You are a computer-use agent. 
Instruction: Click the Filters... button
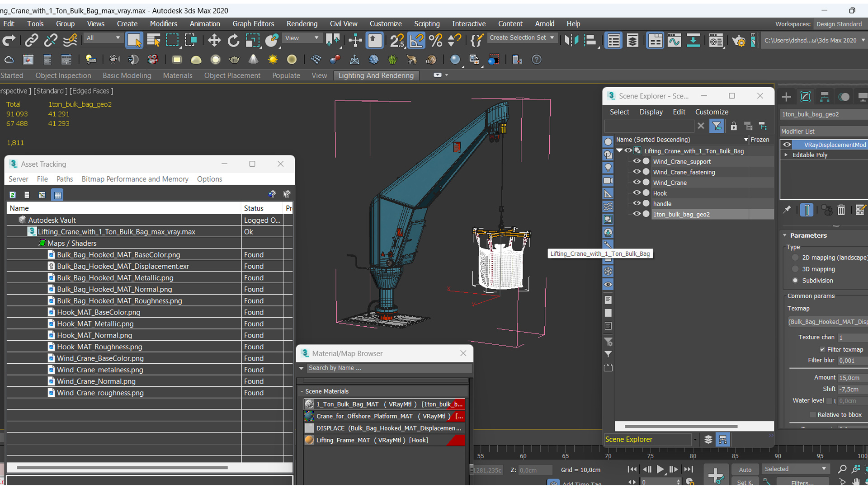(x=802, y=483)
